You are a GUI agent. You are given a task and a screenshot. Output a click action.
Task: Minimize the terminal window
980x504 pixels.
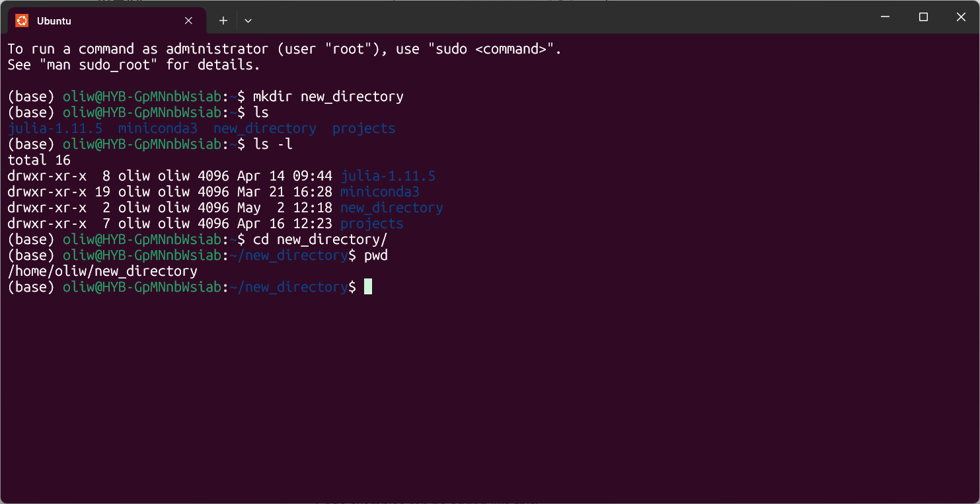click(886, 17)
